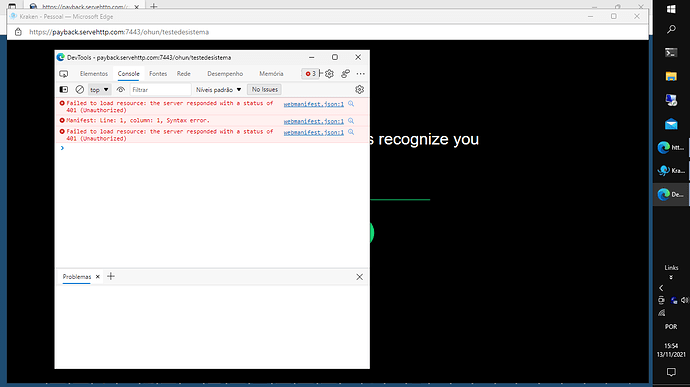Show console sidebar panel icon
The image size is (690, 387).
click(64, 90)
